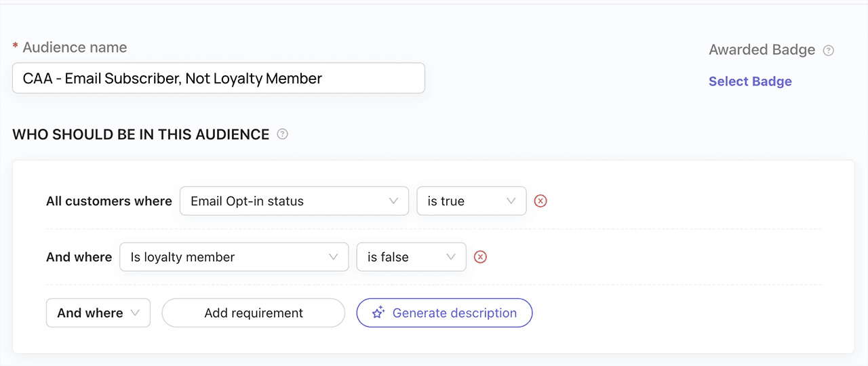The width and height of the screenshot is (868, 366).
Task: Open the Email Opt-in status dropdown
Action: point(294,201)
